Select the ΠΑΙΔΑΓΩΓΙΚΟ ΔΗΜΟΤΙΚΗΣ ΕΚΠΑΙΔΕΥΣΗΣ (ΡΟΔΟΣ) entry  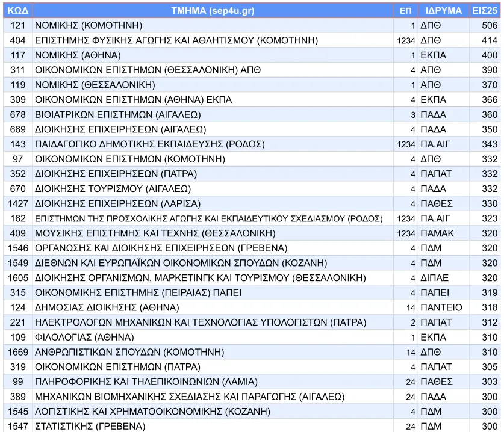click(x=150, y=144)
